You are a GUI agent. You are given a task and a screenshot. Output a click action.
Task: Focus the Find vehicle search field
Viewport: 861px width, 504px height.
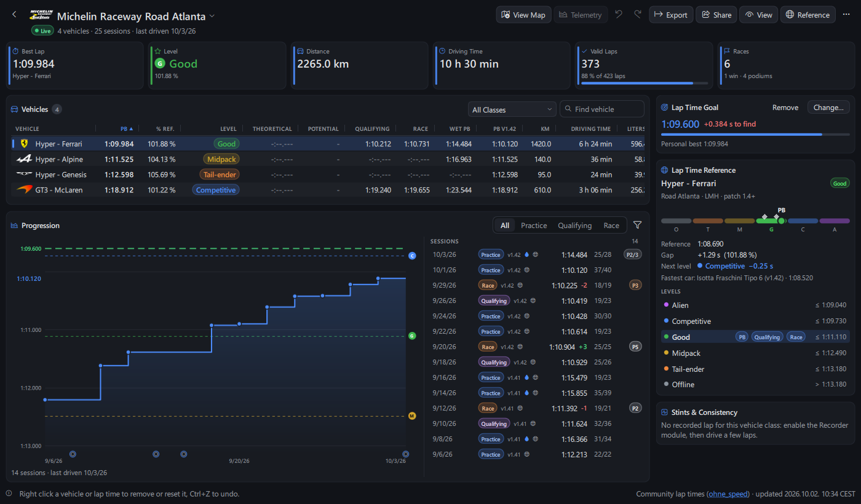(x=601, y=109)
